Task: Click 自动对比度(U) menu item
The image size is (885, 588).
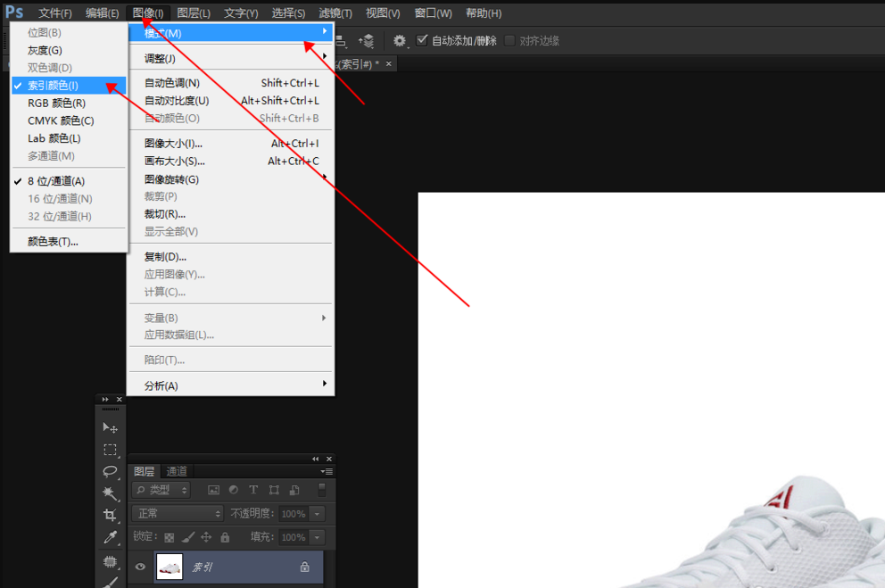Action: pos(231,101)
